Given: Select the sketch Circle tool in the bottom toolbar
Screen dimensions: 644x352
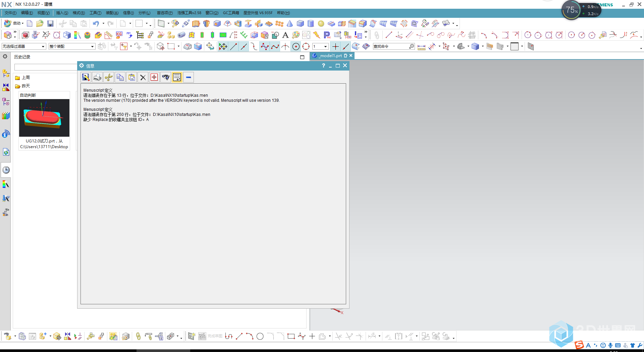Looking at the screenshot, I should click(x=260, y=336).
